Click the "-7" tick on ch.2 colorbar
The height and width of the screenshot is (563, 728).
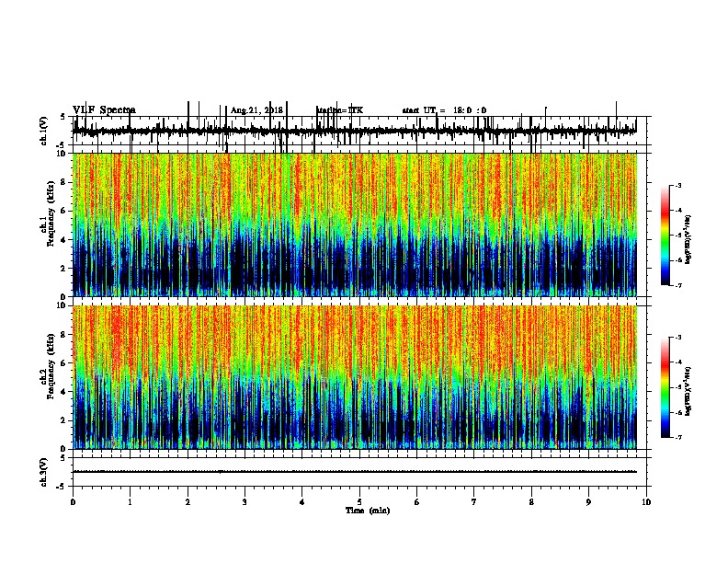(677, 437)
